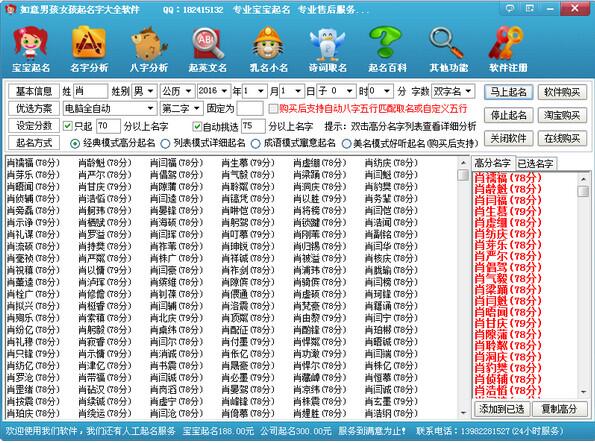Click the 固定为 fixed character field

pyautogui.click(x=250, y=109)
